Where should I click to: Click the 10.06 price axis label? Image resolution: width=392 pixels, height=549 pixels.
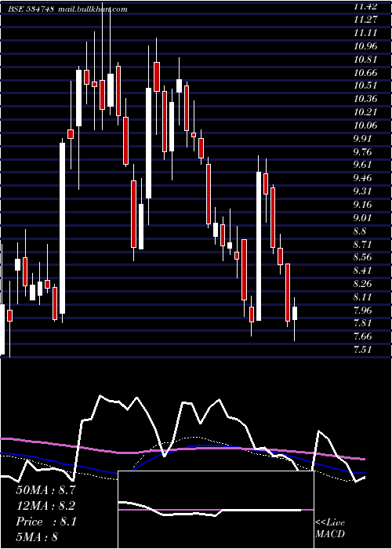(x=365, y=125)
